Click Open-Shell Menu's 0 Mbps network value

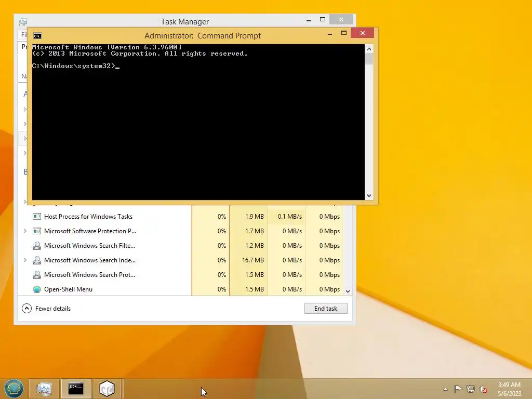[x=329, y=289]
